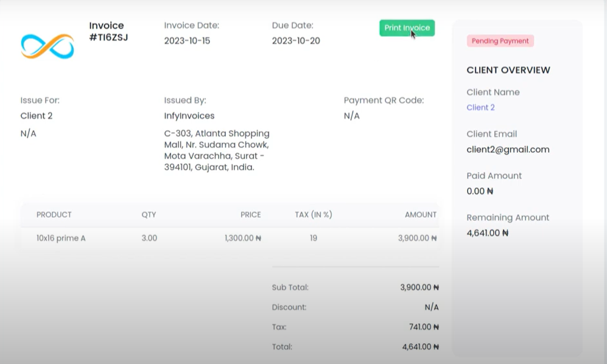The width and height of the screenshot is (607, 364).
Task: Open the Client 2 link under Client Name
Action: point(480,108)
